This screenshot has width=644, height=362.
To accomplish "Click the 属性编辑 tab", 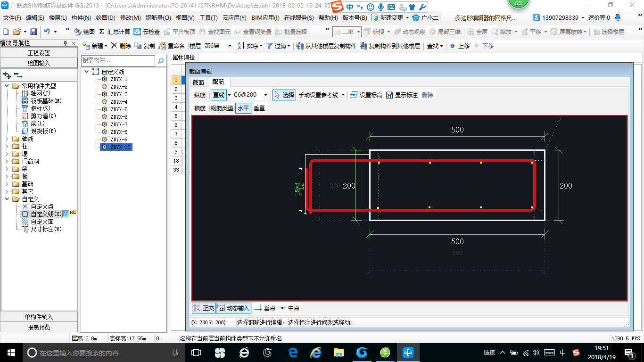I will pos(184,58).
